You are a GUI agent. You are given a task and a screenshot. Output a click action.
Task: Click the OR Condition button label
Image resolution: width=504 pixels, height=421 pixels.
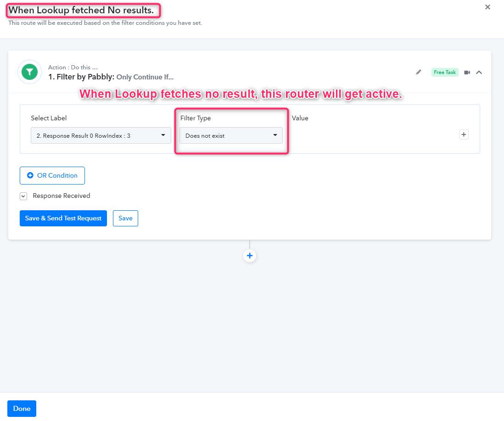57,175
